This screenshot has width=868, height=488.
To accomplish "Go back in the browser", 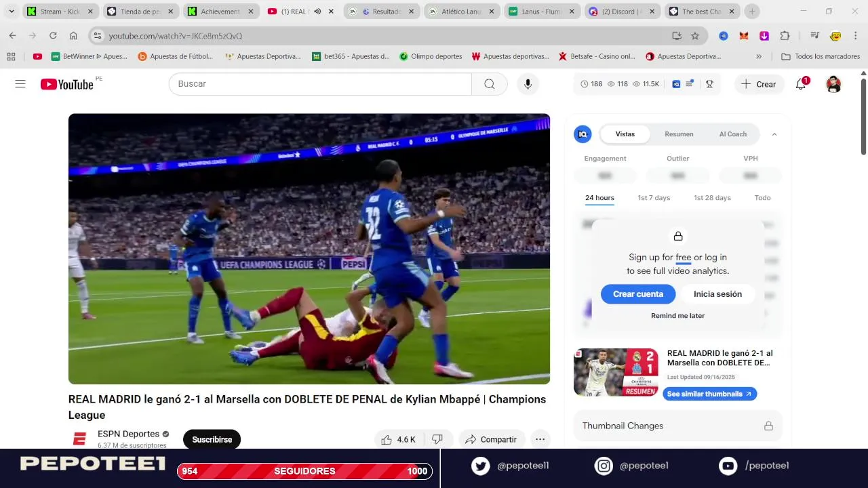I will 12,36.
